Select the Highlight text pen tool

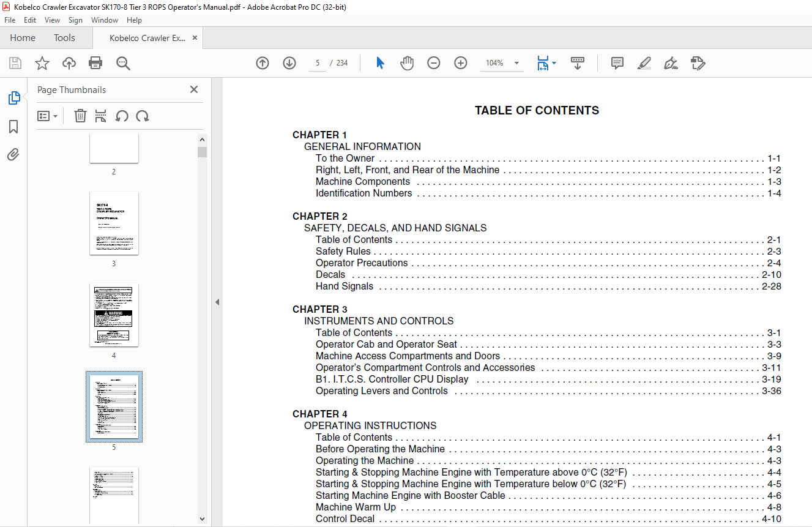644,63
